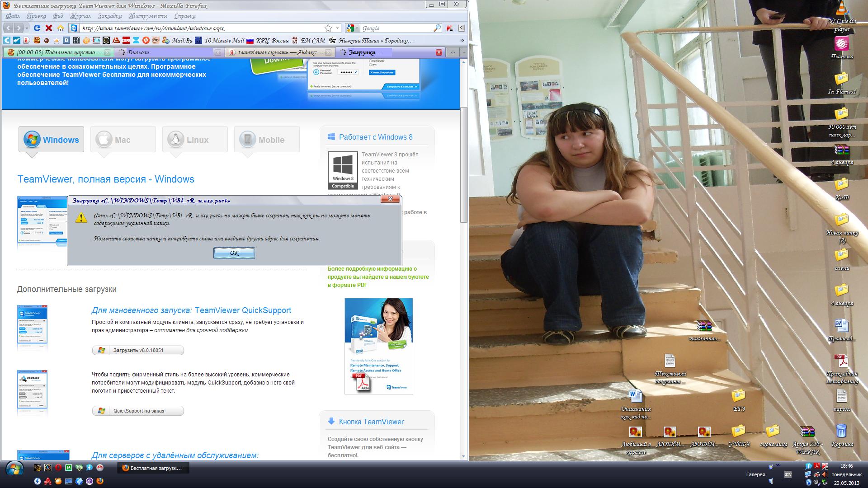Open the TeamViewer QuickSupport heading link

(191, 310)
